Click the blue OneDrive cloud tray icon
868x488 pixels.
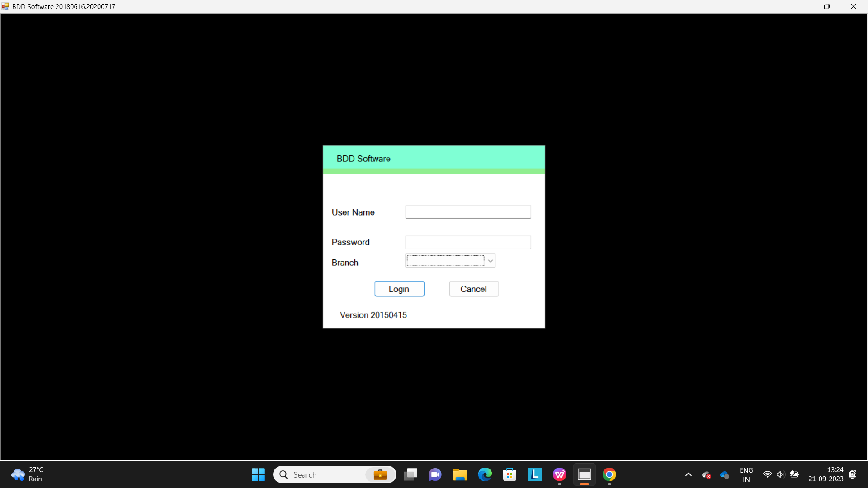pyautogui.click(x=725, y=475)
